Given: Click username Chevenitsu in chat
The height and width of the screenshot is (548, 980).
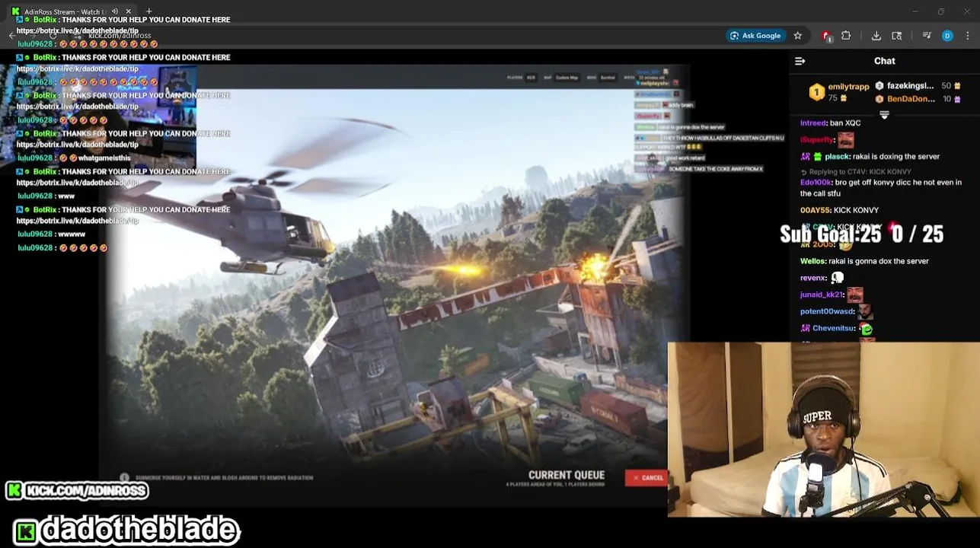Looking at the screenshot, I should 834,328.
